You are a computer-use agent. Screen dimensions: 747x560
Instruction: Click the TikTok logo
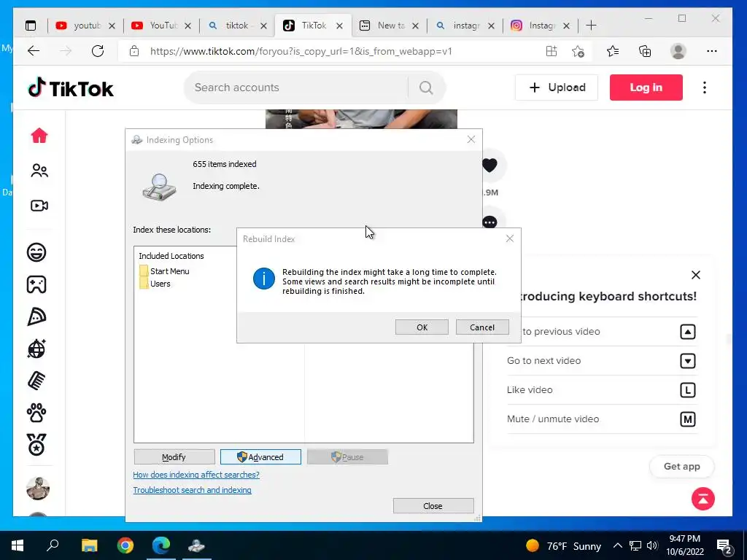(x=71, y=88)
